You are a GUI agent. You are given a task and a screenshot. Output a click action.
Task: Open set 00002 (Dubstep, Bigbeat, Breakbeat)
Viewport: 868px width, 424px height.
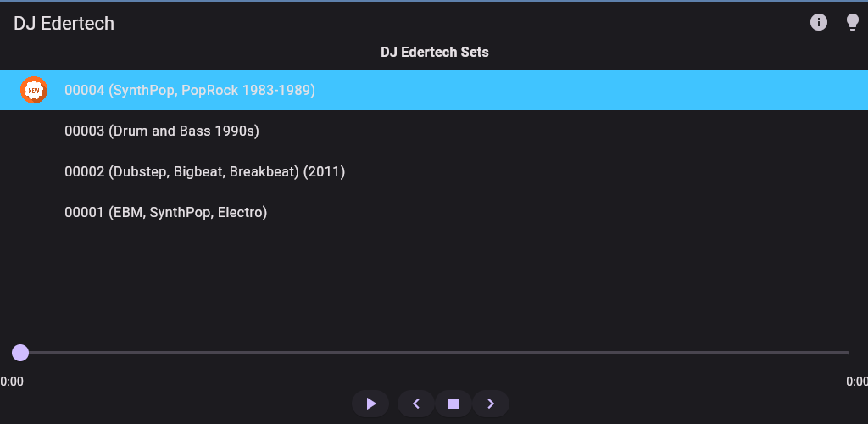pos(204,171)
